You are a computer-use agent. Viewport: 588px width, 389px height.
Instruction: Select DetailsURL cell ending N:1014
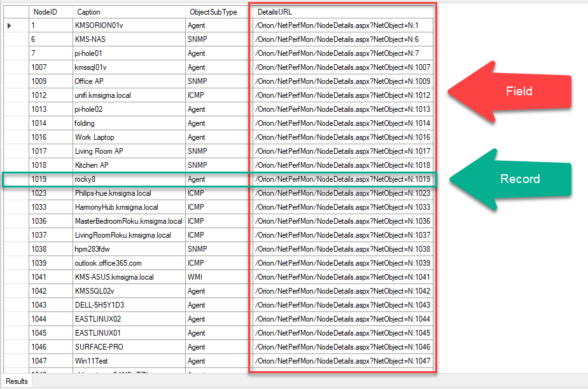[x=343, y=123]
